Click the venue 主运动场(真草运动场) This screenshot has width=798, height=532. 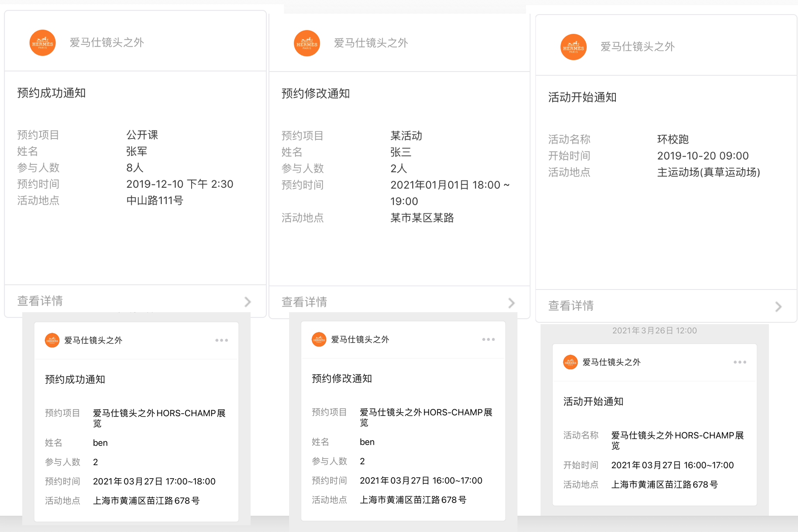click(x=709, y=172)
